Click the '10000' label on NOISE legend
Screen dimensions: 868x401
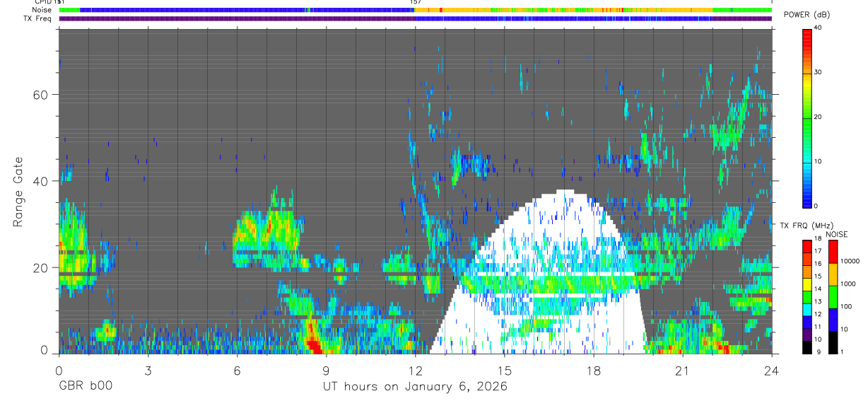click(849, 261)
